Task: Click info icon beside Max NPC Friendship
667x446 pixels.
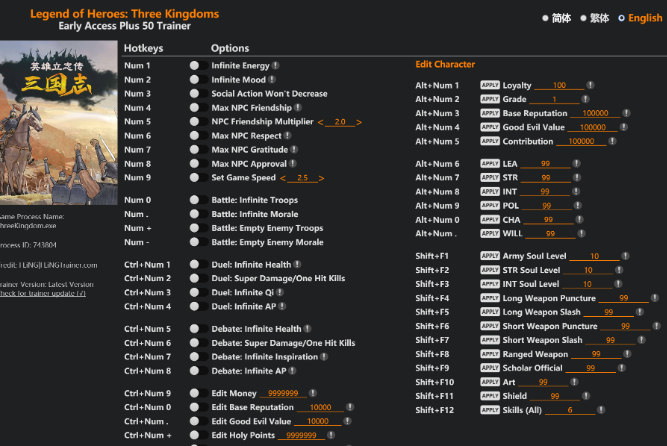Action: click(297, 108)
